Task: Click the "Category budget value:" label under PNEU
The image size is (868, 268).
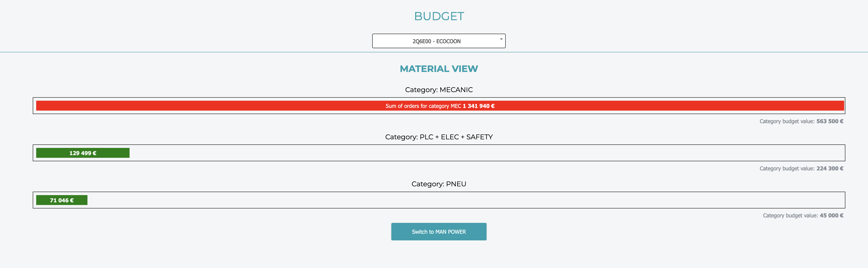Action: [x=790, y=215]
